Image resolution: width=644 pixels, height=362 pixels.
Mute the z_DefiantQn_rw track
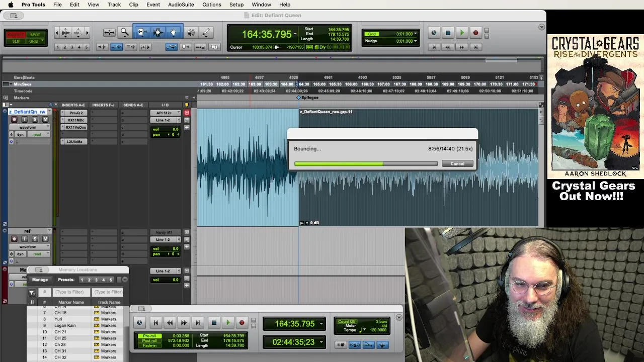(x=45, y=120)
